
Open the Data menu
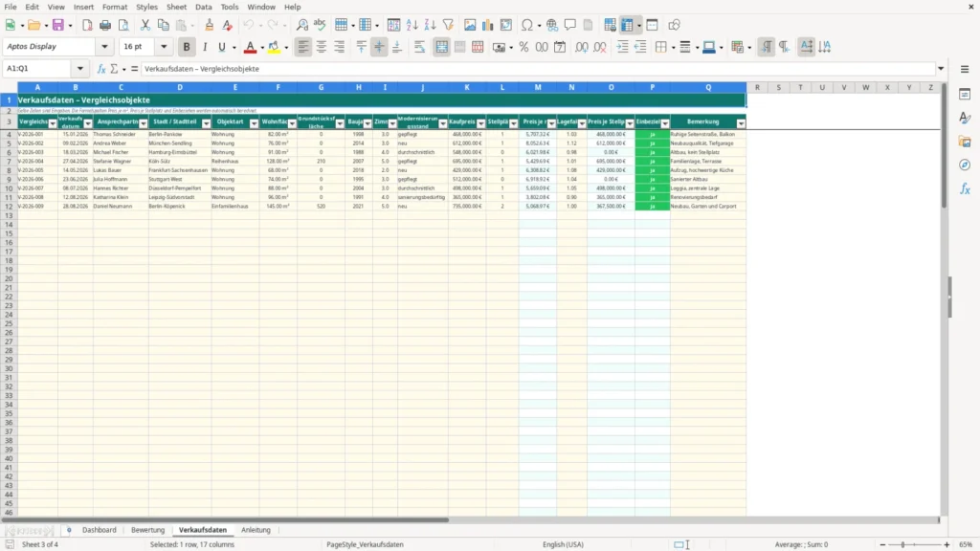click(x=203, y=7)
